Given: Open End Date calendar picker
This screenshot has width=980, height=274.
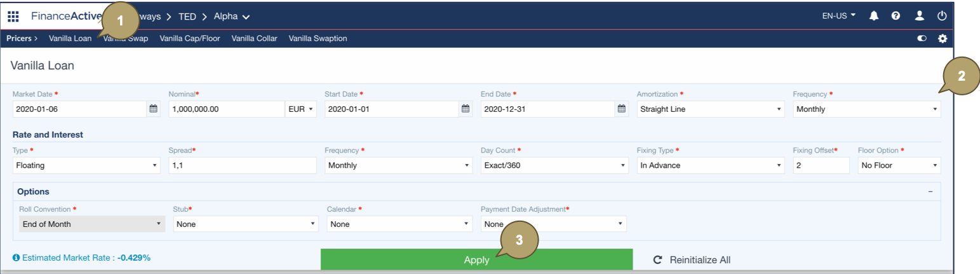Looking at the screenshot, I should pyautogui.click(x=622, y=109).
